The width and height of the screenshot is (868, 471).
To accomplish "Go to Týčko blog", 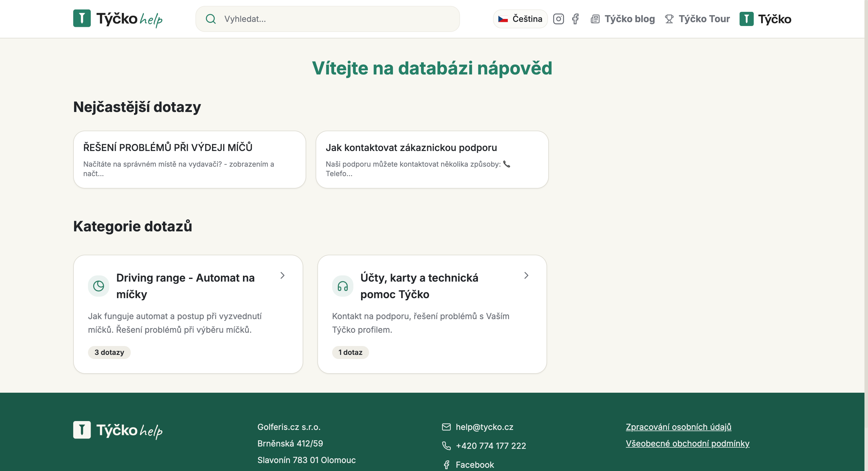I will (x=629, y=19).
